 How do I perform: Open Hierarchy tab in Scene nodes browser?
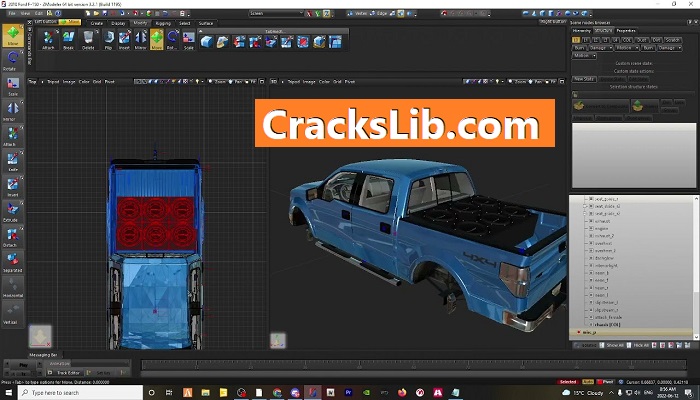[582, 30]
